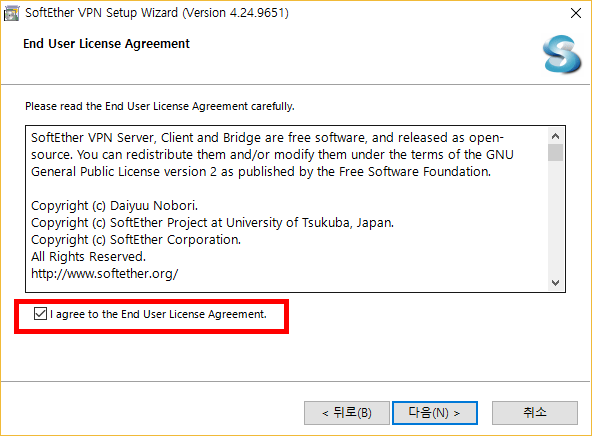Click the 'Copyright (c) SoftEther Corporation.' line
592x436 pixels.
pos(136,240)
